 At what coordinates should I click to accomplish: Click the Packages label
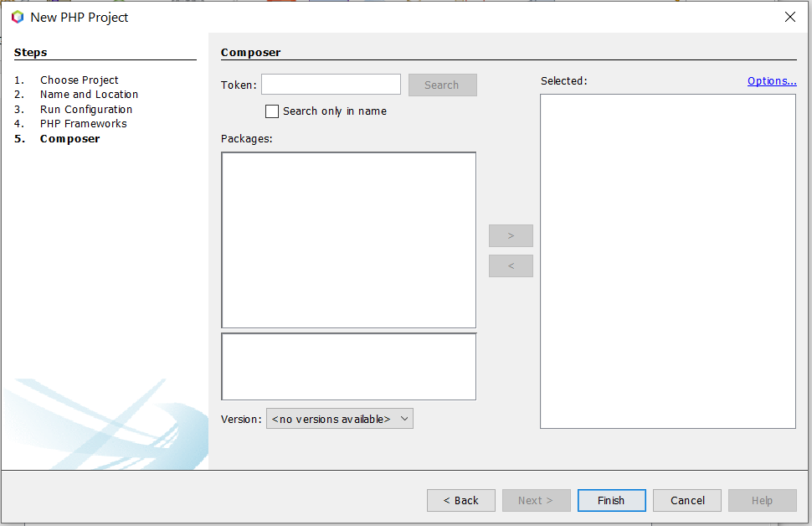pyautogui.click(x=246, y=139)
